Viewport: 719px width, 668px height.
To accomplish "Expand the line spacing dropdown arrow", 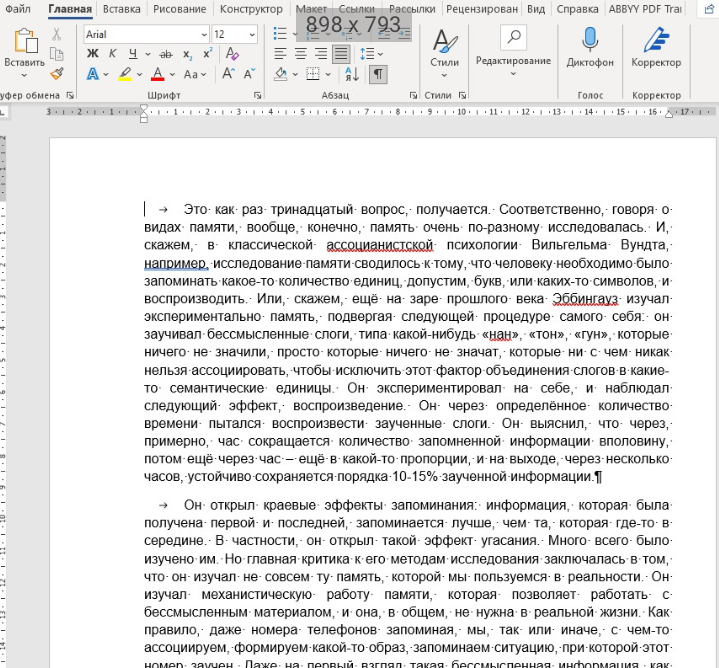I will coord(381,54).
